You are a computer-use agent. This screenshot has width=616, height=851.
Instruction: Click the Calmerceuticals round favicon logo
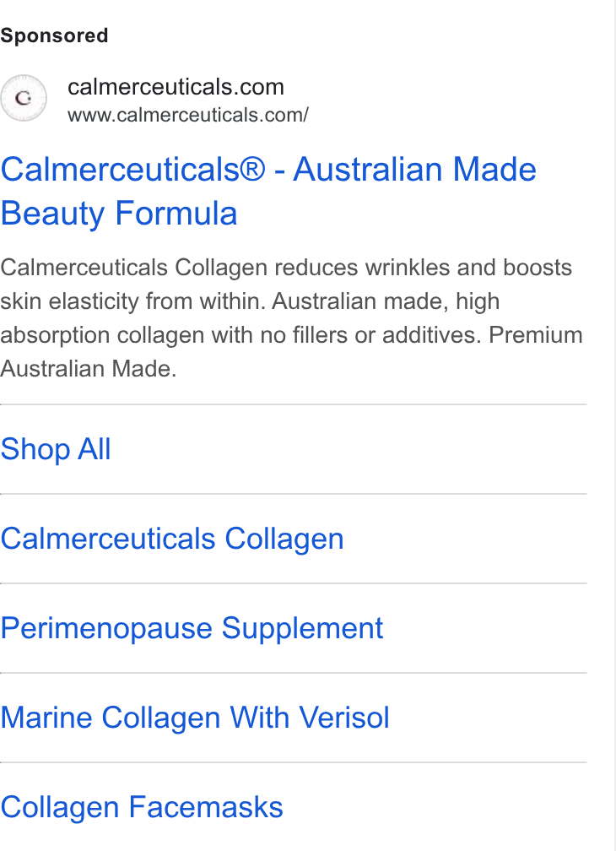tap(24, 98)
